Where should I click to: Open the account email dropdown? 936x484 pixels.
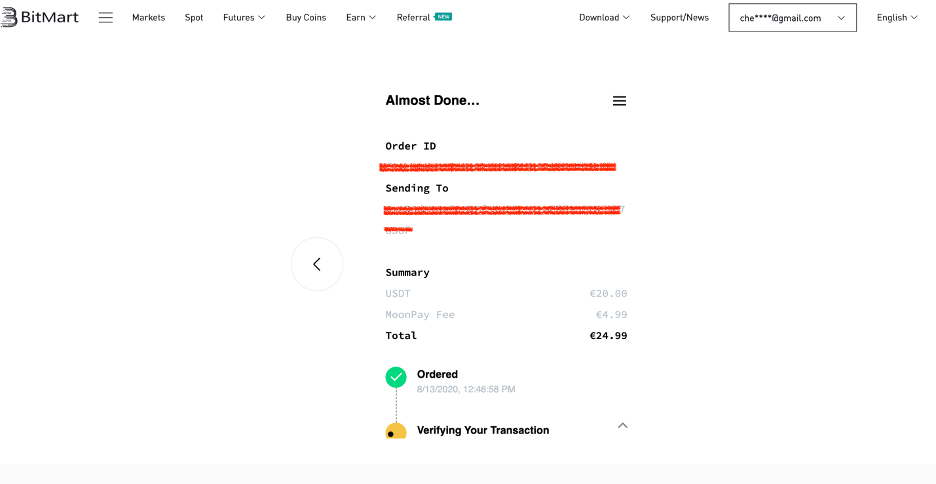(792, 18)
